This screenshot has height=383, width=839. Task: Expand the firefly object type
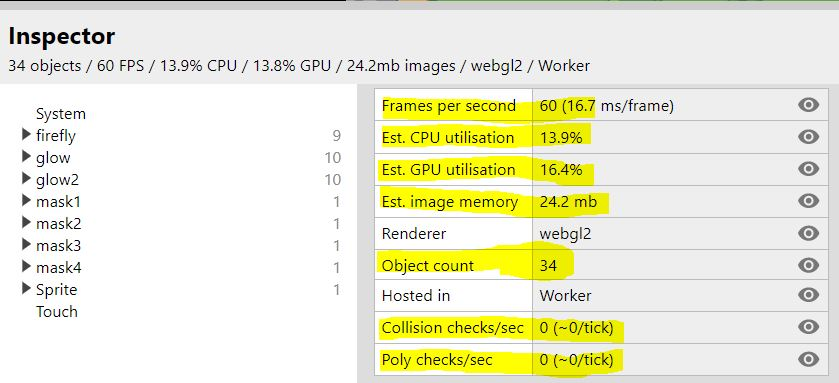tap(26, 135)
